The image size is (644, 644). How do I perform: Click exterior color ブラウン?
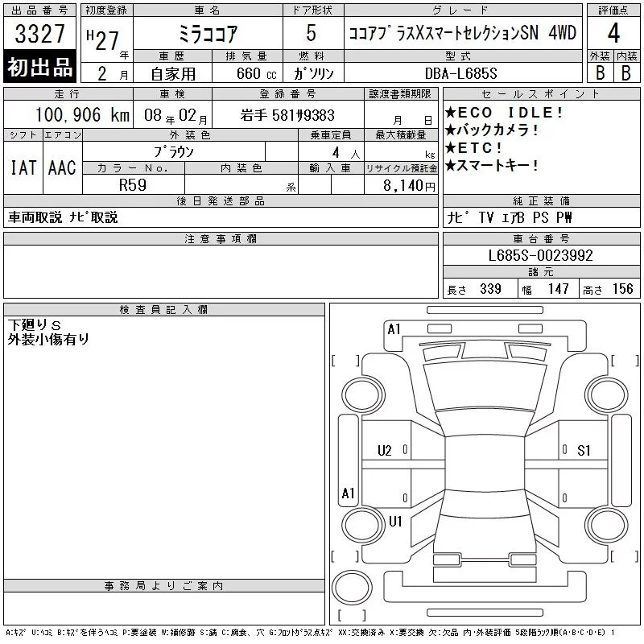[x=173, y=151]
